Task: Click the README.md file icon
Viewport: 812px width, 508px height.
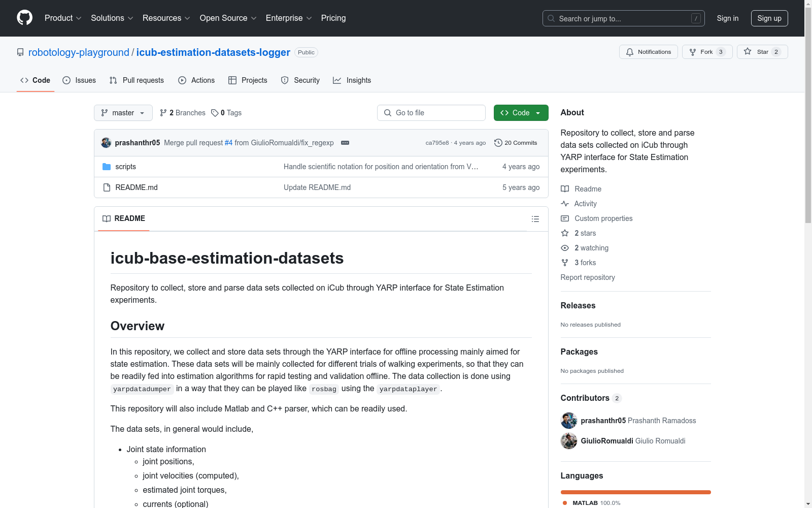Action: click(x=107, y=187)
